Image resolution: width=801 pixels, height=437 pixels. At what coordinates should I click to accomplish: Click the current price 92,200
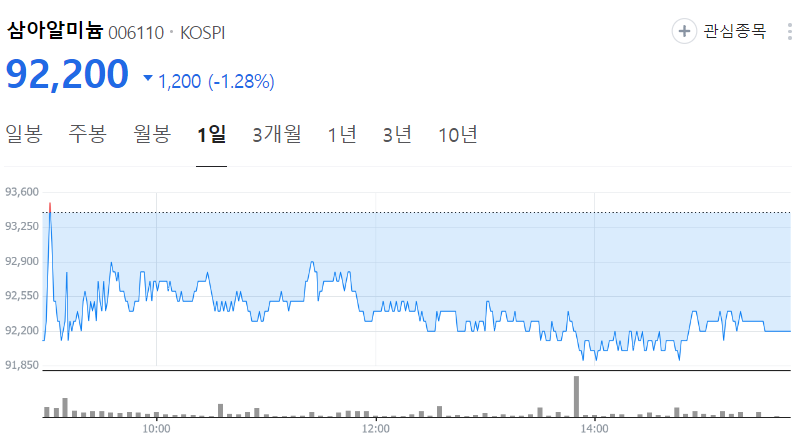point(67,74)
